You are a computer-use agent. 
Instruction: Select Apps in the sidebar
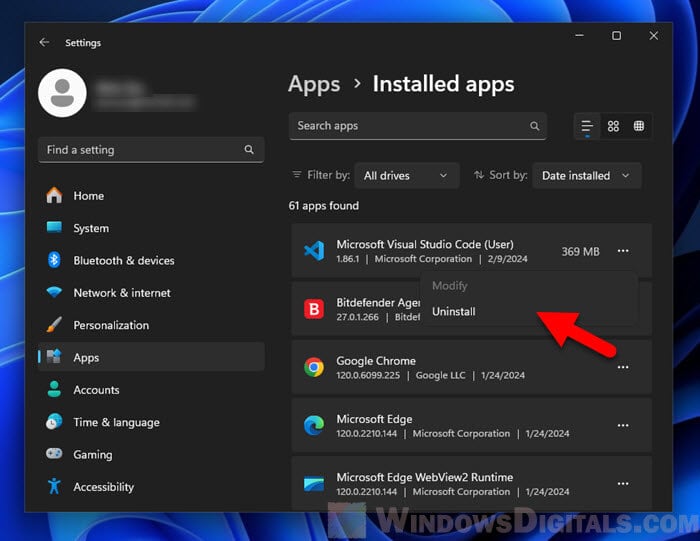(x=151, y=358)
